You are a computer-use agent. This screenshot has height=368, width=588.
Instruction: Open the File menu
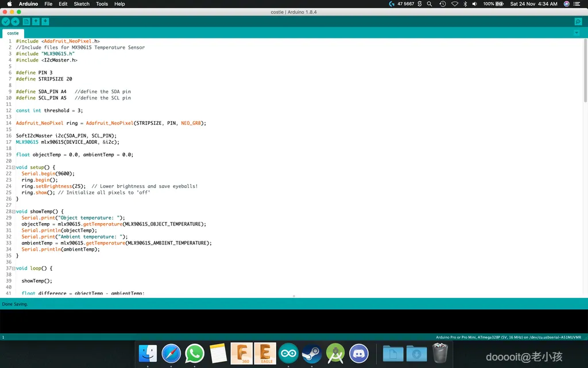tap(48, 4)
